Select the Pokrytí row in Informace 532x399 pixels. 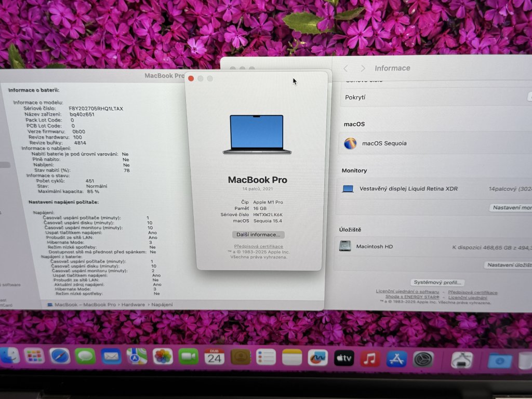436,97
